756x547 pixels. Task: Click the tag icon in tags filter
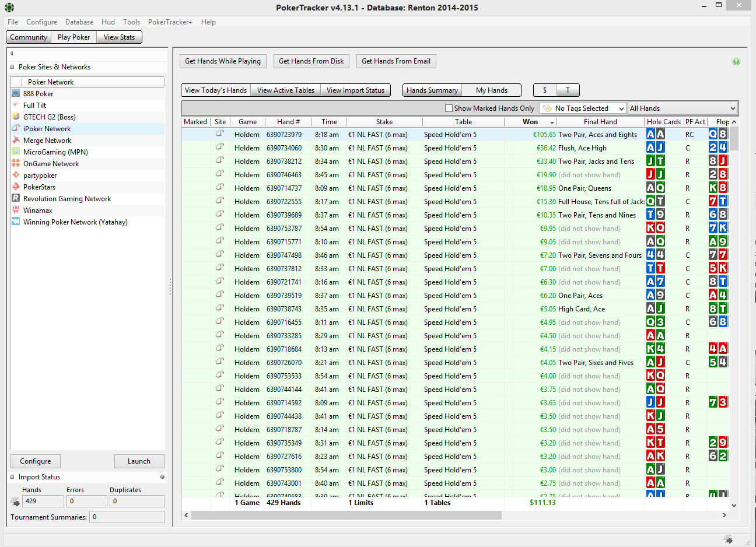point(547,108)
